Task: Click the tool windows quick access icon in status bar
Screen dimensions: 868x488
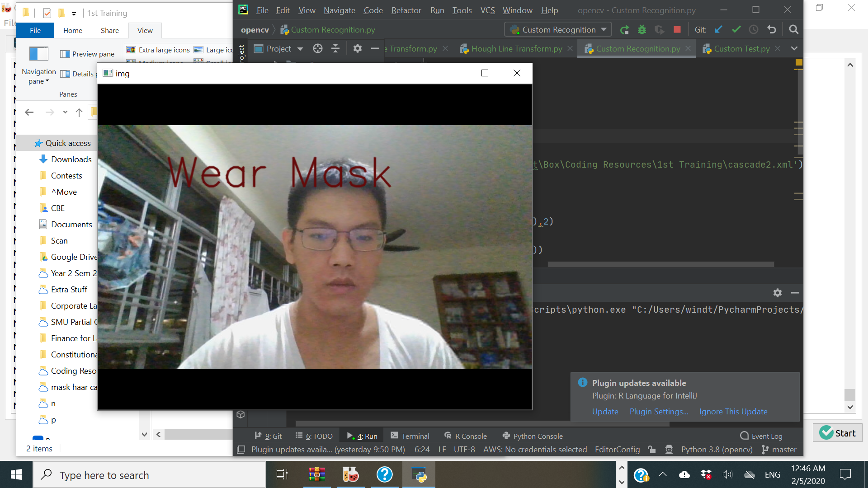Action: pos(241,450)
